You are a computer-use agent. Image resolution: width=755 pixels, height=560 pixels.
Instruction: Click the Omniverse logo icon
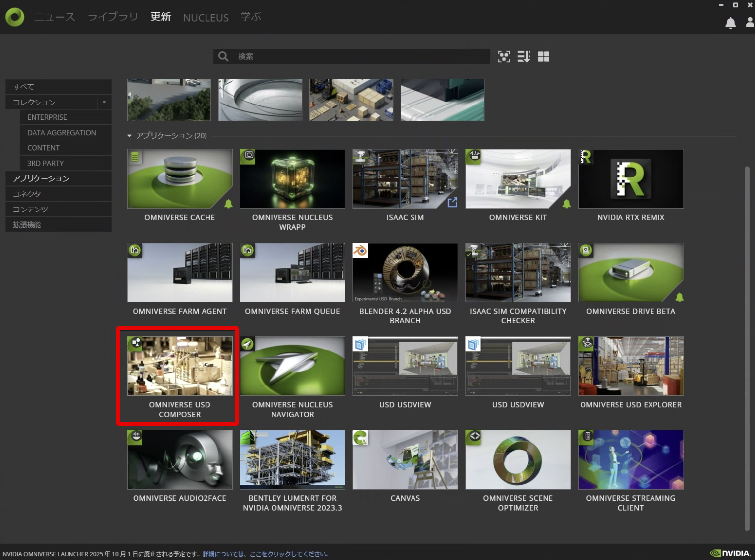click(15, 17)
